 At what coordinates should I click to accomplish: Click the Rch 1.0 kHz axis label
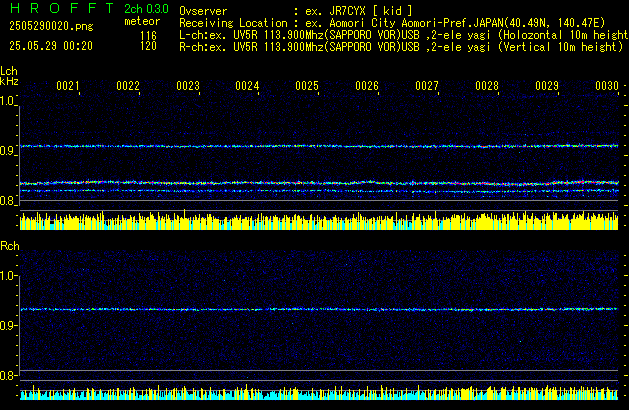click(x=8, y=276)
